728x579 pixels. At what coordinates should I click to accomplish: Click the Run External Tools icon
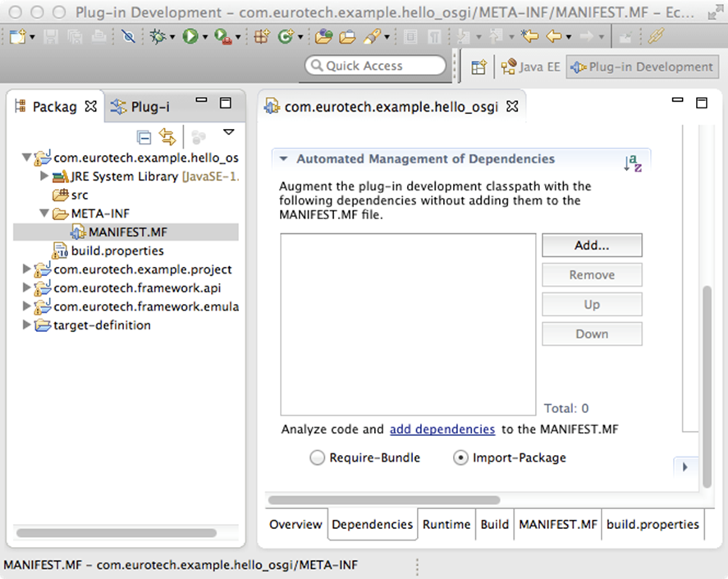click(223, 37)
